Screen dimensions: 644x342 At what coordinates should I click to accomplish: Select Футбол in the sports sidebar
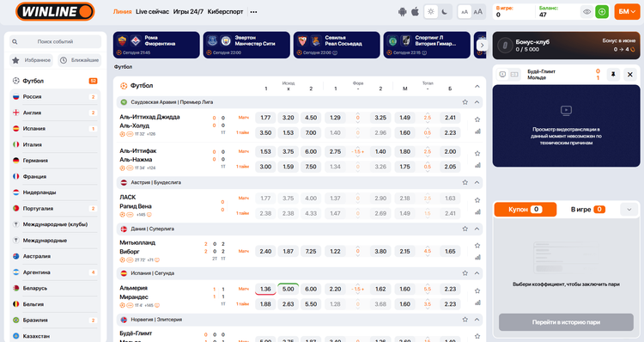[x=55, y=81]
